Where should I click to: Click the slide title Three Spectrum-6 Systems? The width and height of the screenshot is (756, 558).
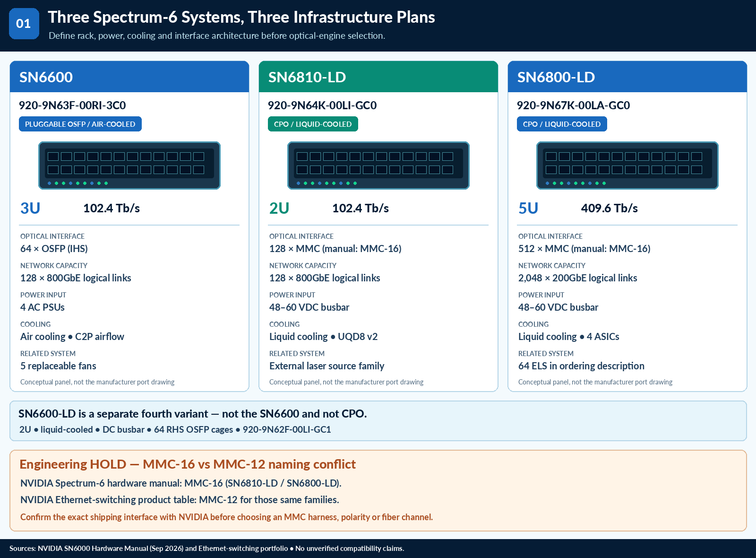tap(241, 17)
